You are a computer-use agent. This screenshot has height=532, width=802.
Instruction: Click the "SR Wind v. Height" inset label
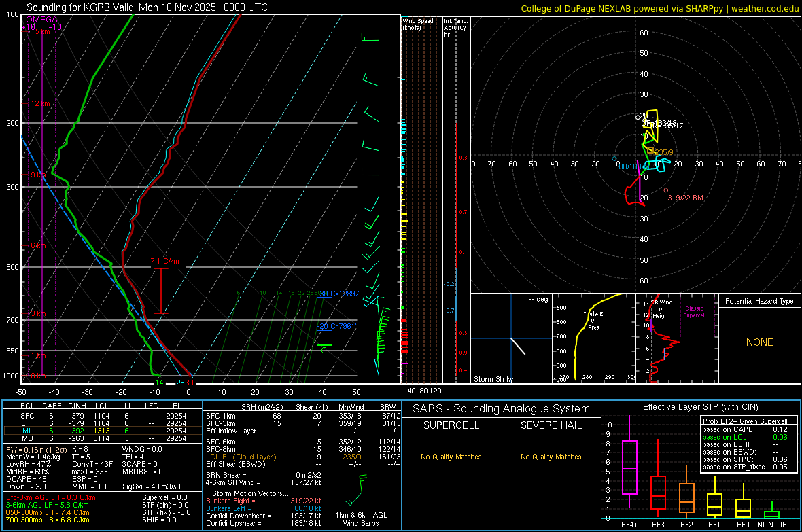pos(662,309)
